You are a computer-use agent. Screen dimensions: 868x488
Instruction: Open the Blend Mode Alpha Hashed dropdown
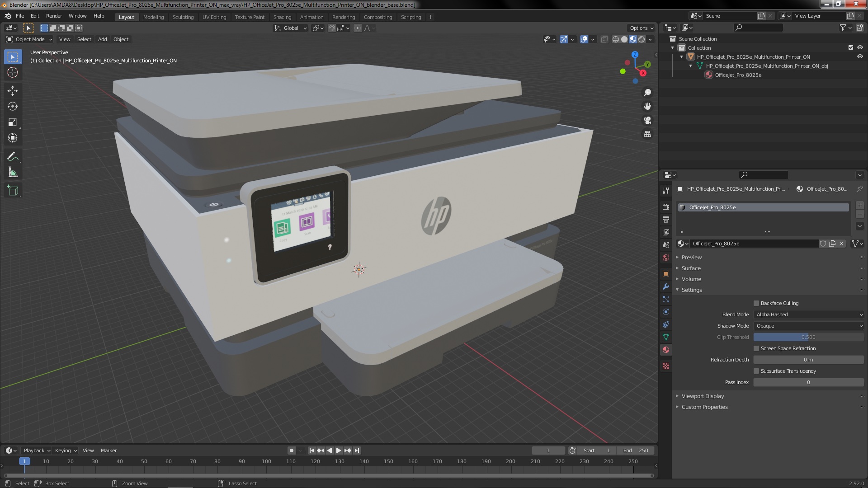(x=809, y=314)
